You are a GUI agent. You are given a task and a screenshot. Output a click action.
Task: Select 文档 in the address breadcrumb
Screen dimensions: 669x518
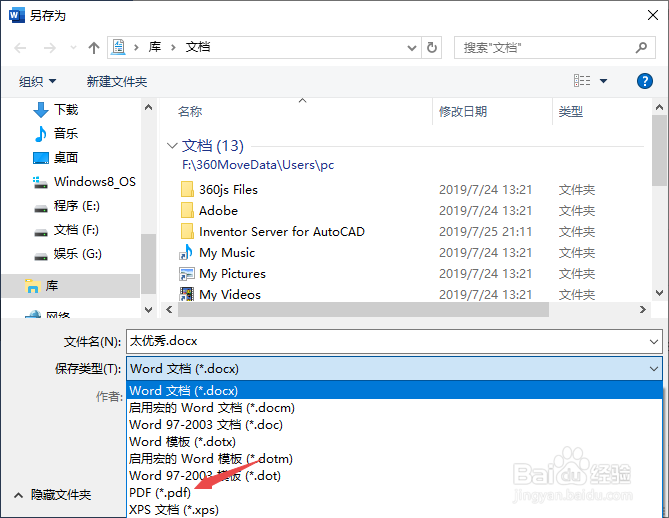pyautogui.click(x=198, y=47)
